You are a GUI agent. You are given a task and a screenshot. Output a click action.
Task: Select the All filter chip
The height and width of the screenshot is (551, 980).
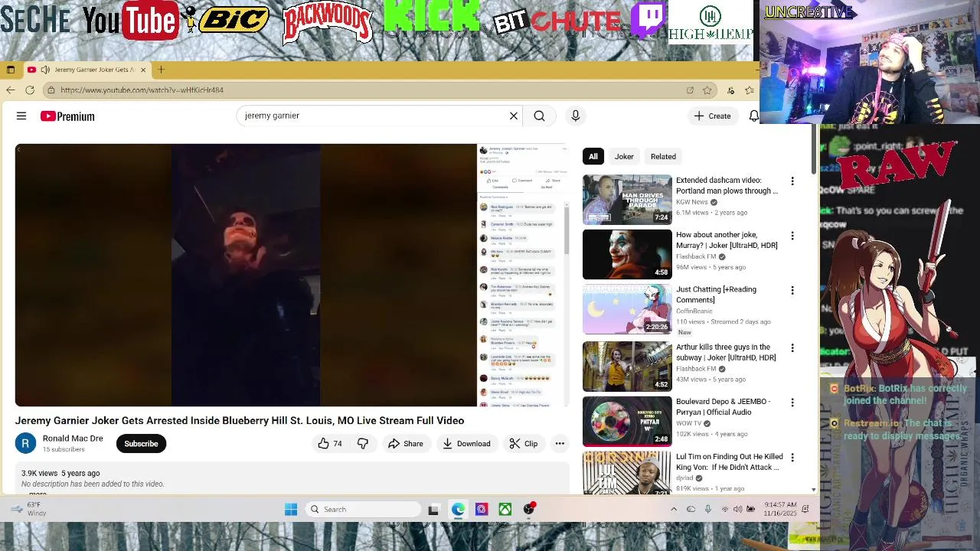(593, 156)
